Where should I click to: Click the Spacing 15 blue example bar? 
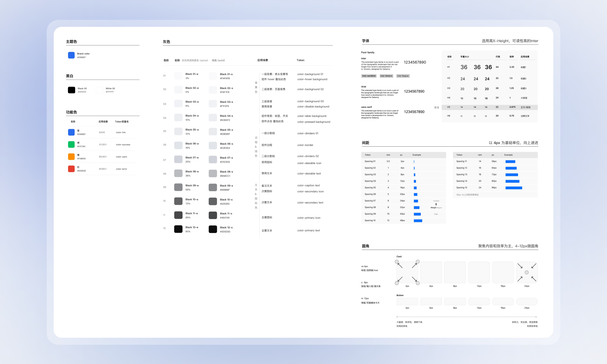point(514,188)
